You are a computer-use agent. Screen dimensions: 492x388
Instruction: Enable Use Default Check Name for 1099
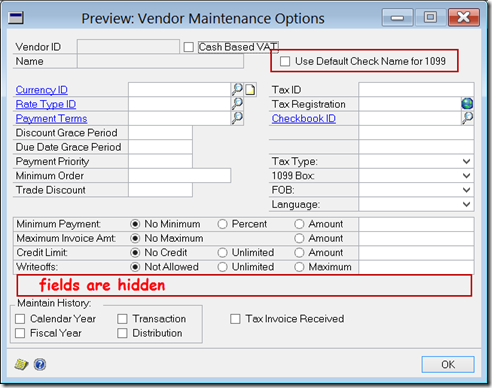[285, 61]
